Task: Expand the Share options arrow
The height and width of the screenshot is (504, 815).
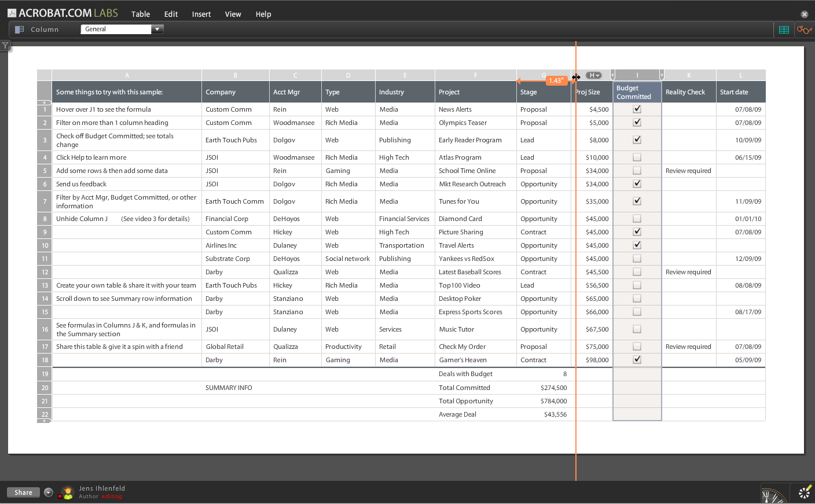Action: tap(48, 492)
